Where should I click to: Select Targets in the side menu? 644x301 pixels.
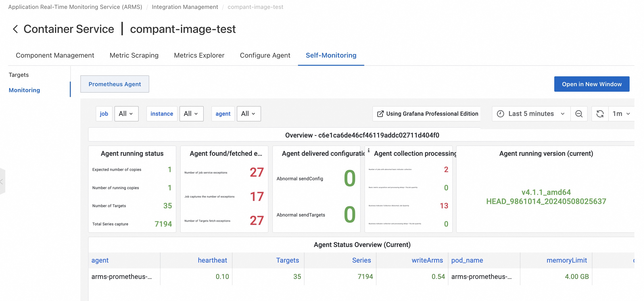coord(19,75)
